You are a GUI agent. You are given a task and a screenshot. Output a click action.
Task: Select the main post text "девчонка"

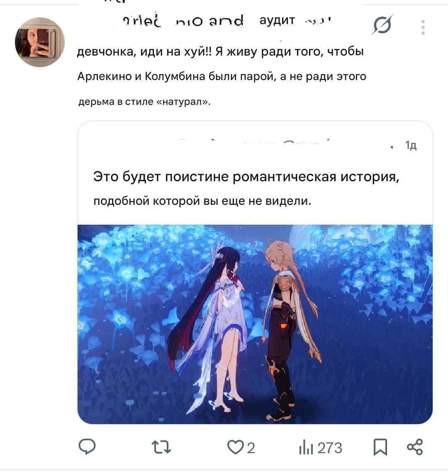pyautogui.click(x=107, y=51)
